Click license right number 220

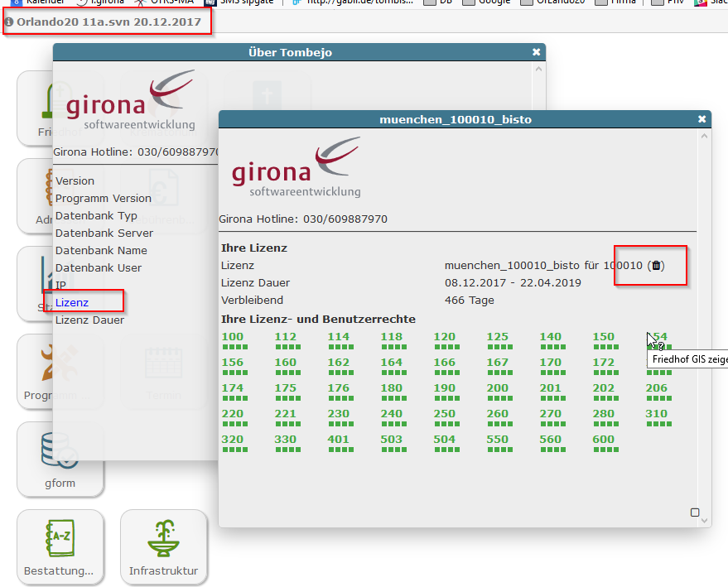[x=233, y=413]
